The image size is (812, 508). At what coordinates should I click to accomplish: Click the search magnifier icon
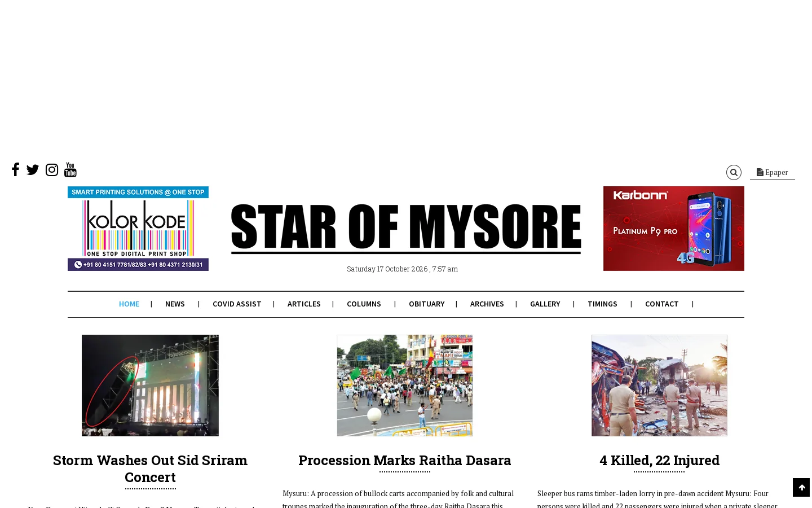coord(734,172)
